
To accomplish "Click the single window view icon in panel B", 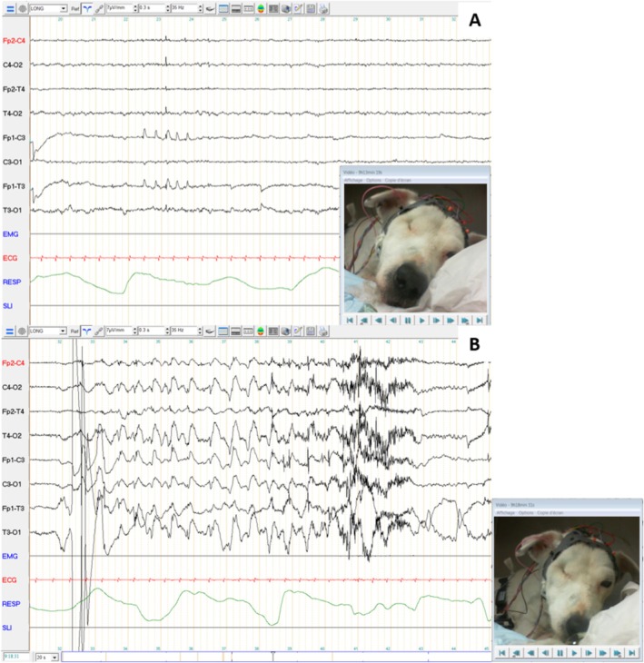I will point(223,331).
